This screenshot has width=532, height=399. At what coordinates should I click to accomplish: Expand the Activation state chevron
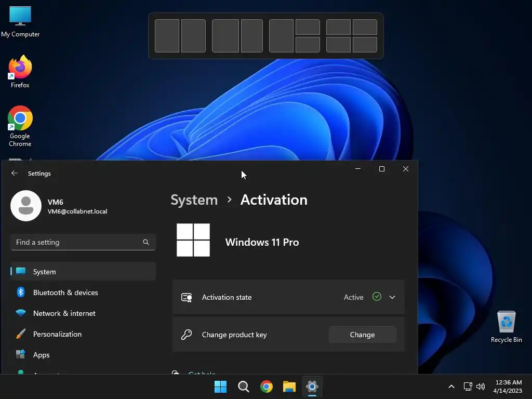coord(392,297)
